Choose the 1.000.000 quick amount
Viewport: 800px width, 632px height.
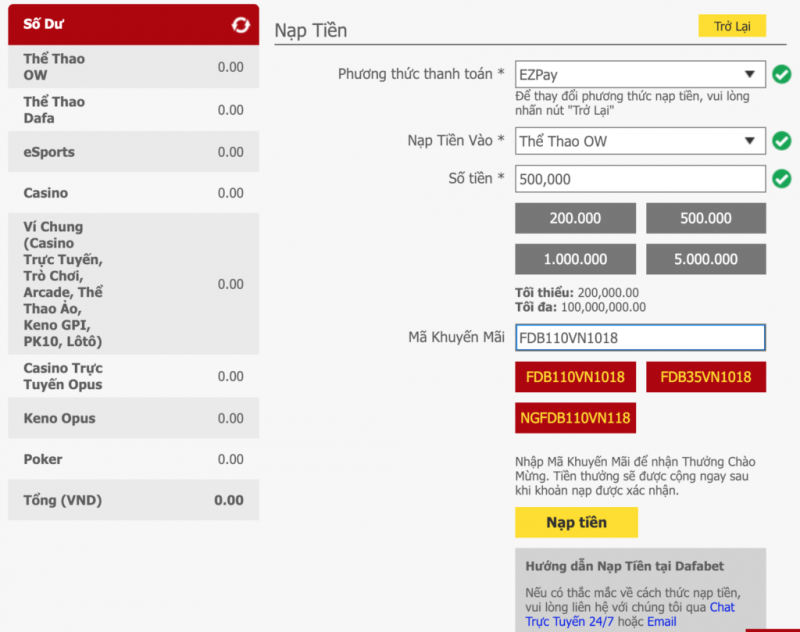[x=575, y=259]
